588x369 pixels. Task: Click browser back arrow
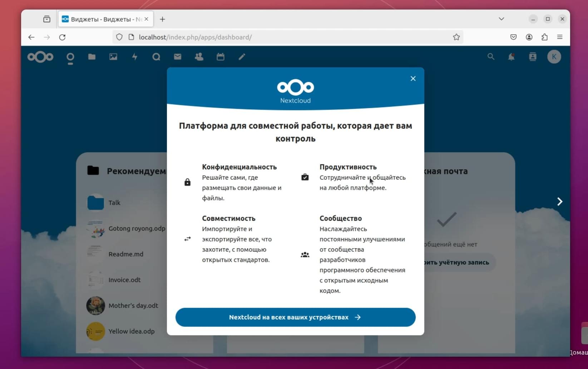(x=31, y=37)
